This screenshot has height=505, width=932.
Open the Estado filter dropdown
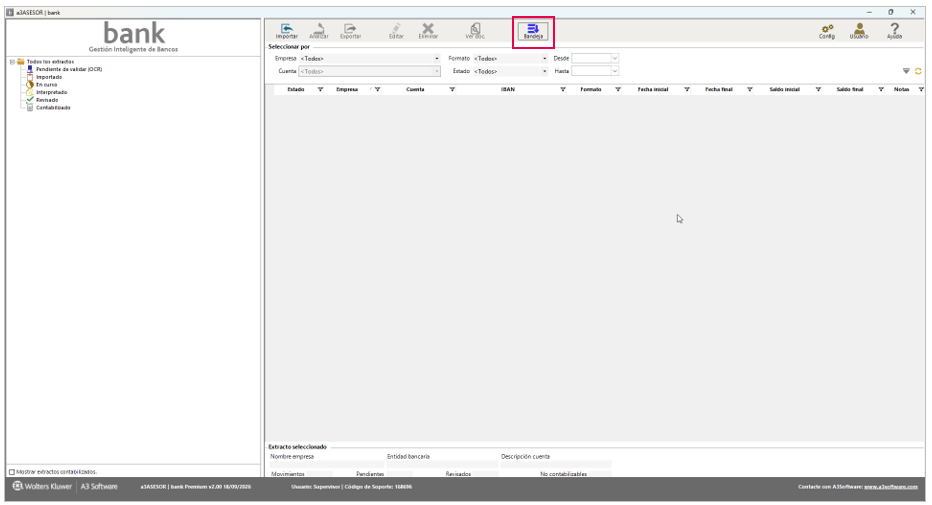[544, 71]
